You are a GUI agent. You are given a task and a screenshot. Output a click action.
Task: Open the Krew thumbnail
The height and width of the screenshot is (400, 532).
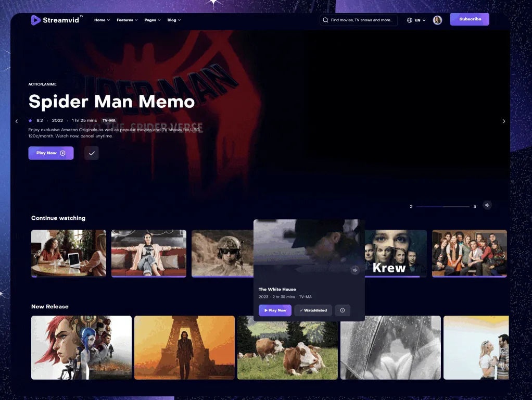pos(396,253)
